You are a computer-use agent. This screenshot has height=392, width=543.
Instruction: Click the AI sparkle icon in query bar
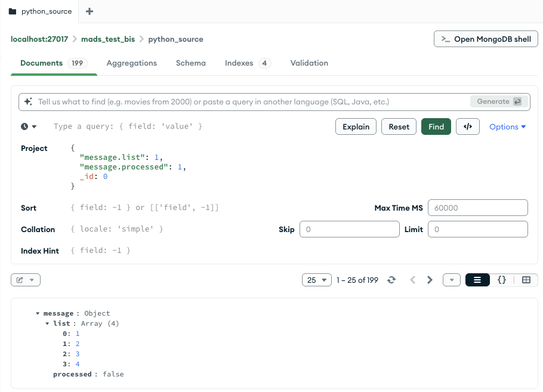[x=28, y=102]
